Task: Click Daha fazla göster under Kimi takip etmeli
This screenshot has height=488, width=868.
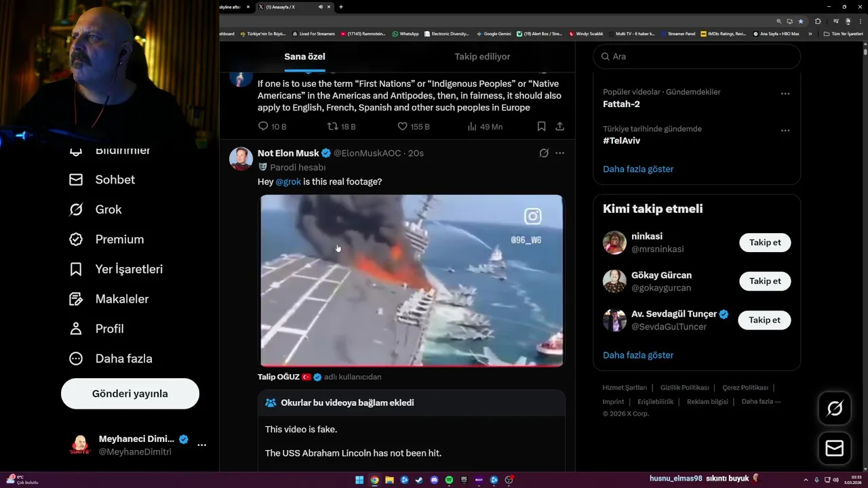Action: click(638, 355)
